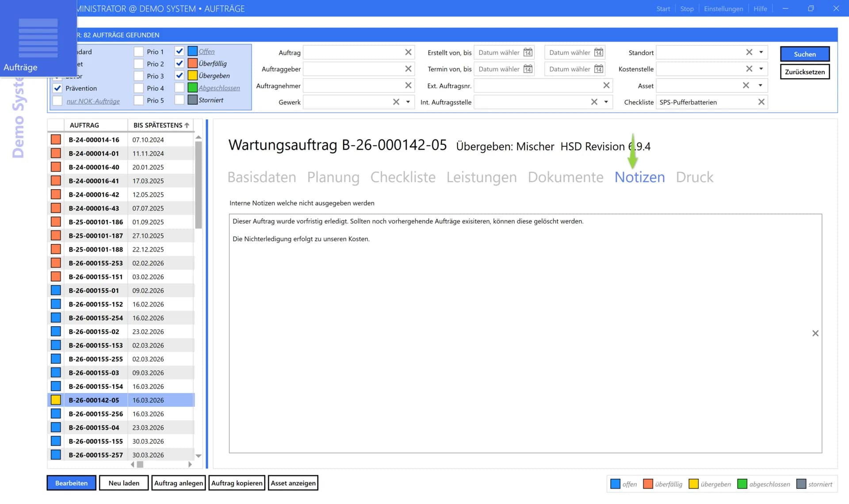Click the sort arrow on BIS SPÄTESTENS column
The image size is (849, 504).
click(x=186, y=125)
